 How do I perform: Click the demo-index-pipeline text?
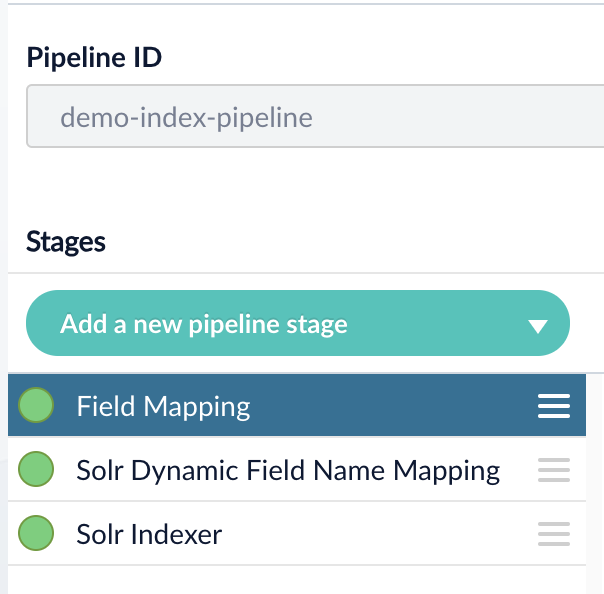point(186,118)
